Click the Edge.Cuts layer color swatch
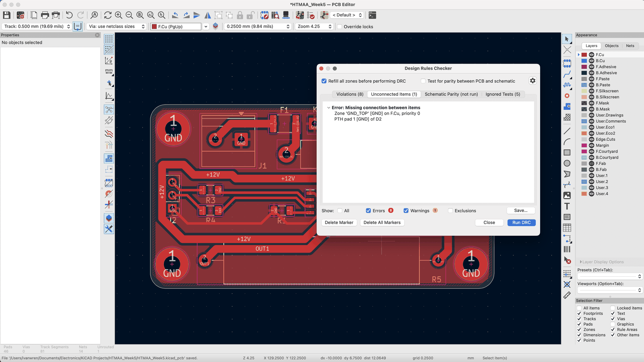This screenshot has height=362, width=644. click(x=584, y=139)
